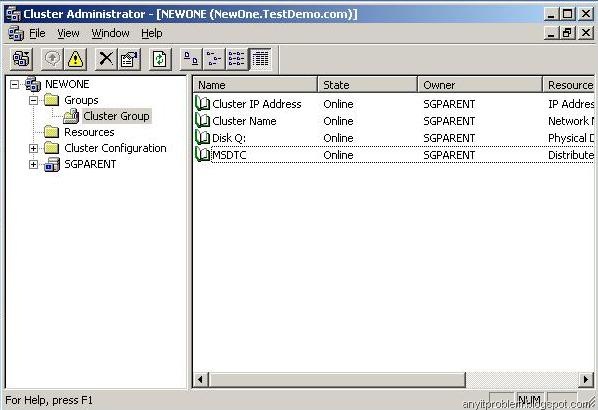Click the Resources folder icon
The height and width of the screenshot is (410, 598).
[x=51, y=132]
